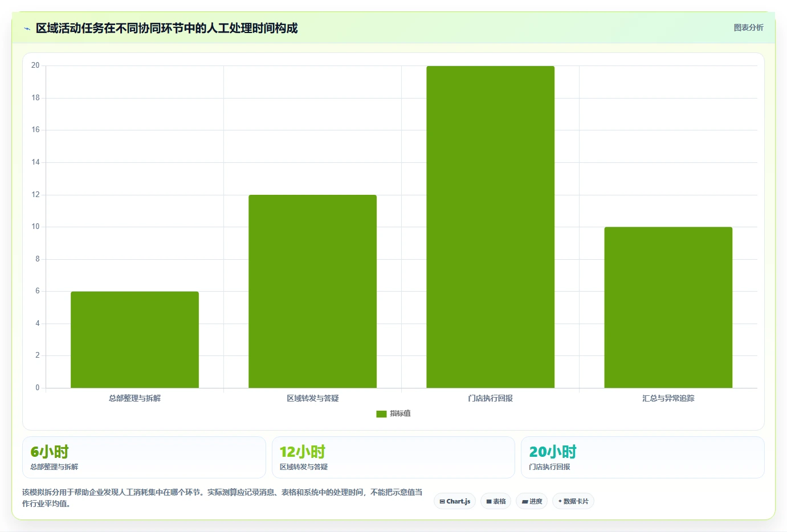Click the tallest 门店执行回报 bar
This screenshot has width=787, height=532.
pos(490,227)
